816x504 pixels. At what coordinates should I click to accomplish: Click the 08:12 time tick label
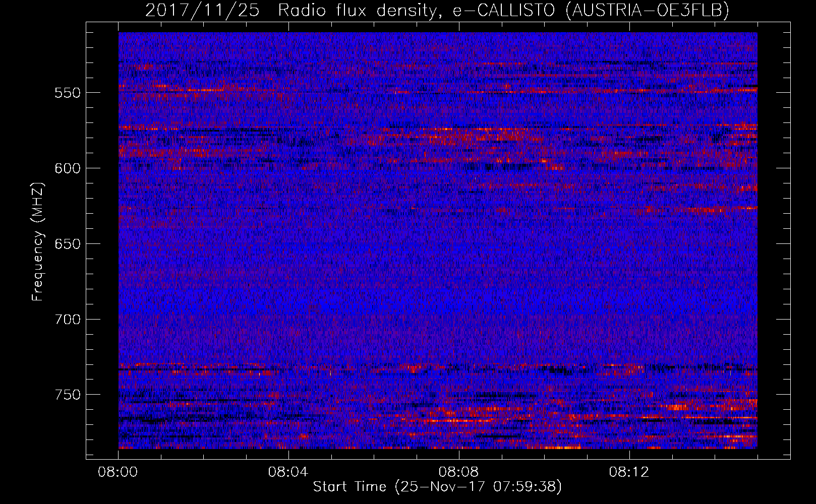point(629,472)
